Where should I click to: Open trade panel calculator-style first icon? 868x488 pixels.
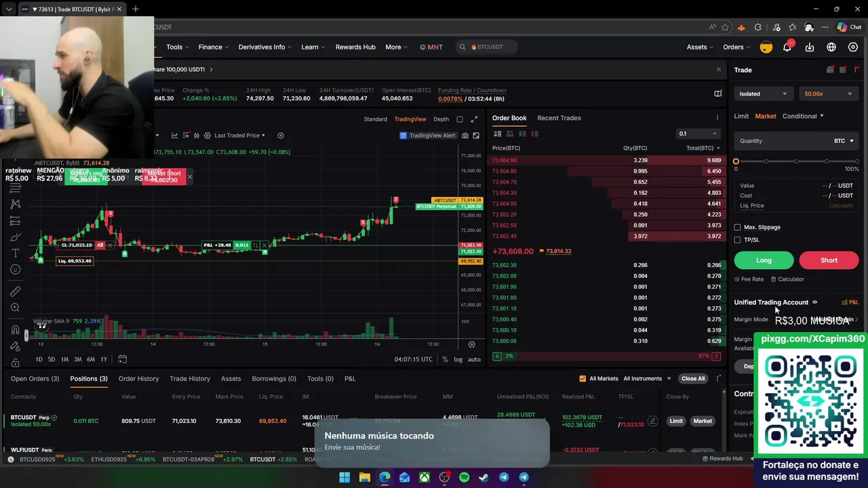click(x=830, y=70)
